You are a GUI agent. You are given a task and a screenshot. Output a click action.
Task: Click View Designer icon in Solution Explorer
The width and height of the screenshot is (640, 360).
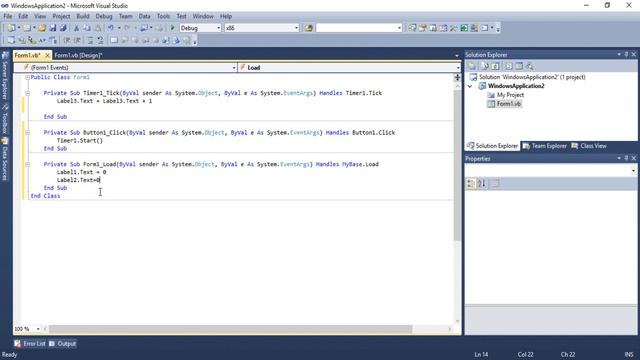click(x=519, y=66)
